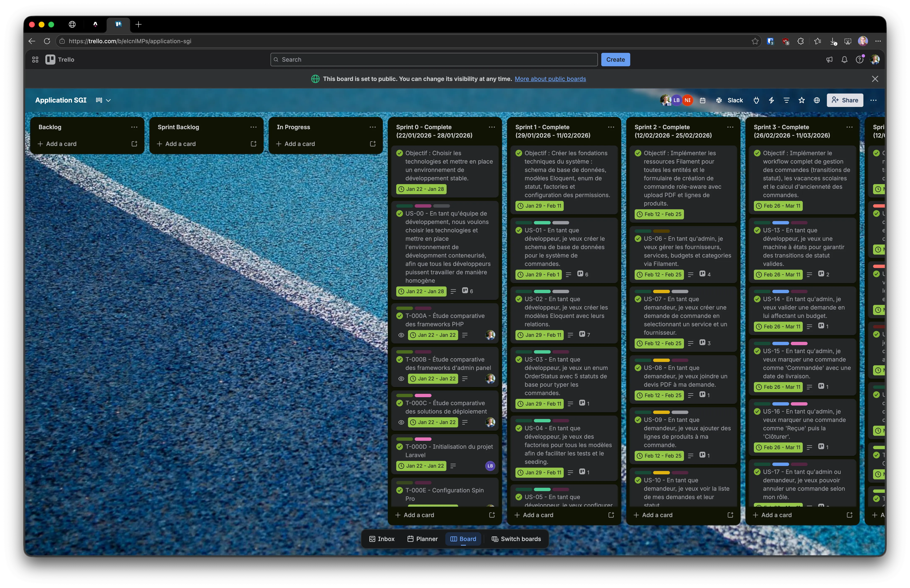Screen dimensions: 910x588
Task: Open the Switch boards menu
Action: click(x=516, y=539)
